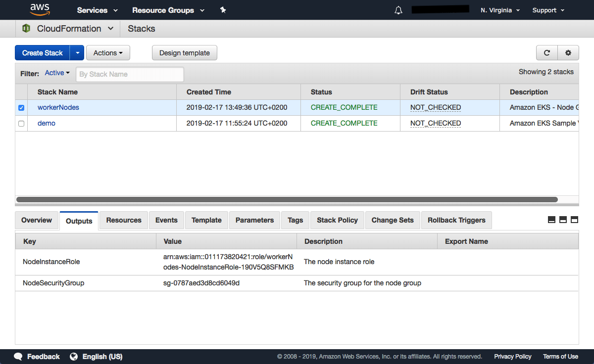The image size is (594, 364).
Task: Select the sg-0787aed3d8cd6049d value
Action: (201, 283)
